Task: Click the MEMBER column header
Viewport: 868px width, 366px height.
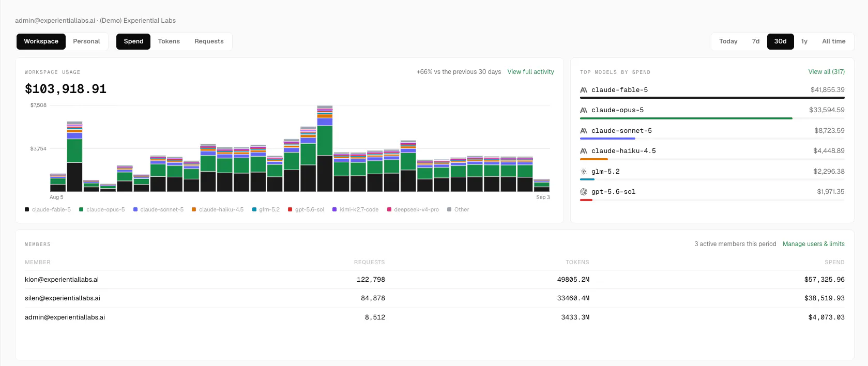Action: tap(38, 263)
